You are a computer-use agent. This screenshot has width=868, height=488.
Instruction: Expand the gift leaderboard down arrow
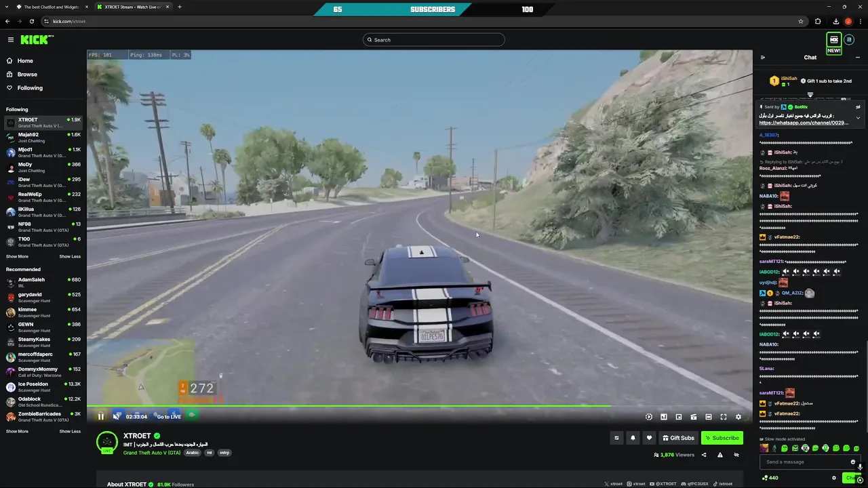coord(810,95)
